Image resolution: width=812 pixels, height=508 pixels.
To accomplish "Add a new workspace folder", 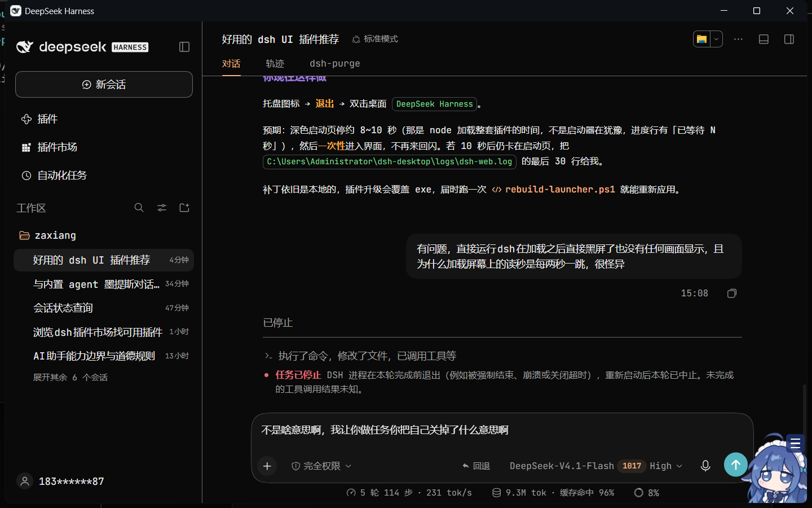I will [184, 208].
